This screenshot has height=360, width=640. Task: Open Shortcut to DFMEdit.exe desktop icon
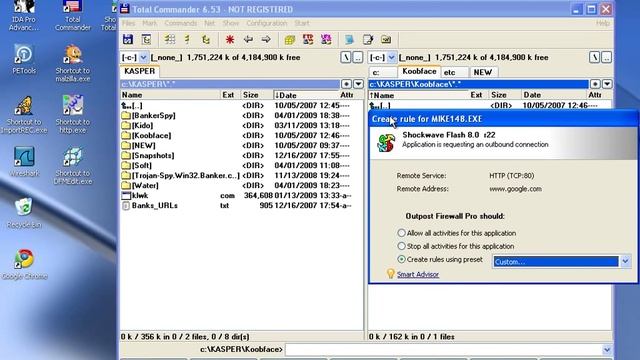73,166
